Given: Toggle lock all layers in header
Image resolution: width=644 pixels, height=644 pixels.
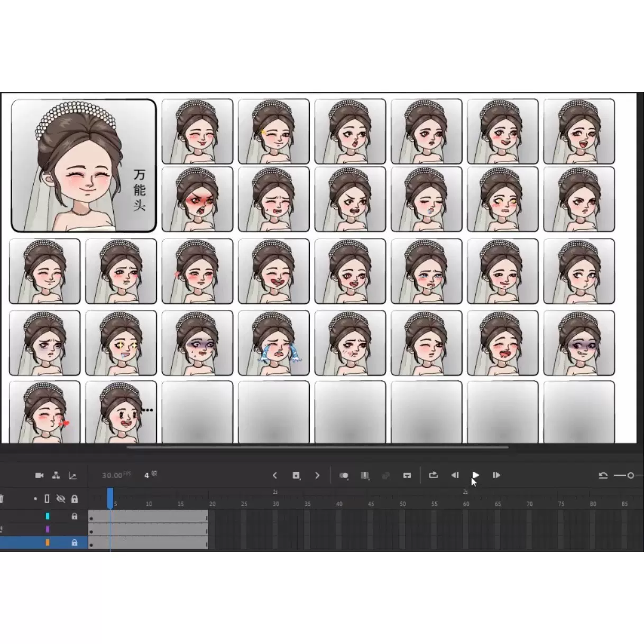Looking at the screenshot, I should coord(75,499).
